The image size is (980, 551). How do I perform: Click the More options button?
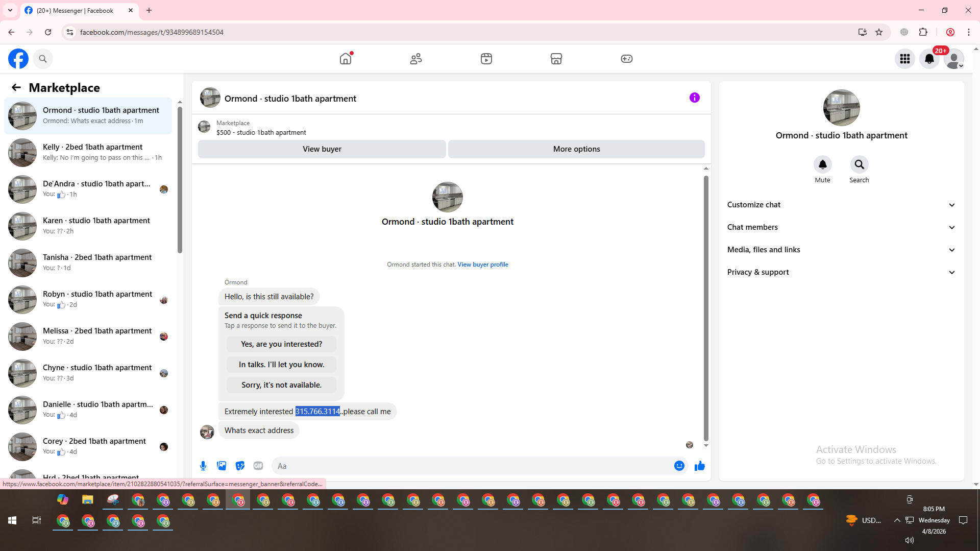click(577, 149)
